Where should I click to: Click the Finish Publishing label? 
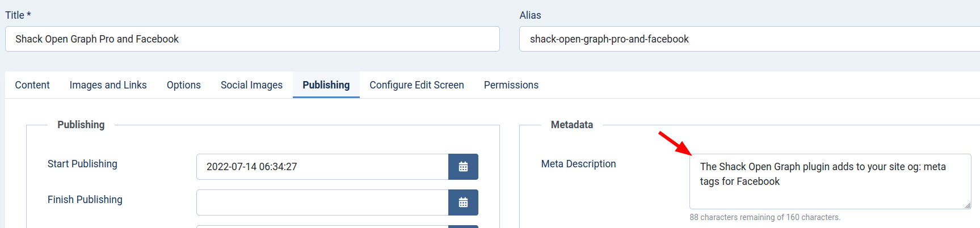tap(85, 200)
